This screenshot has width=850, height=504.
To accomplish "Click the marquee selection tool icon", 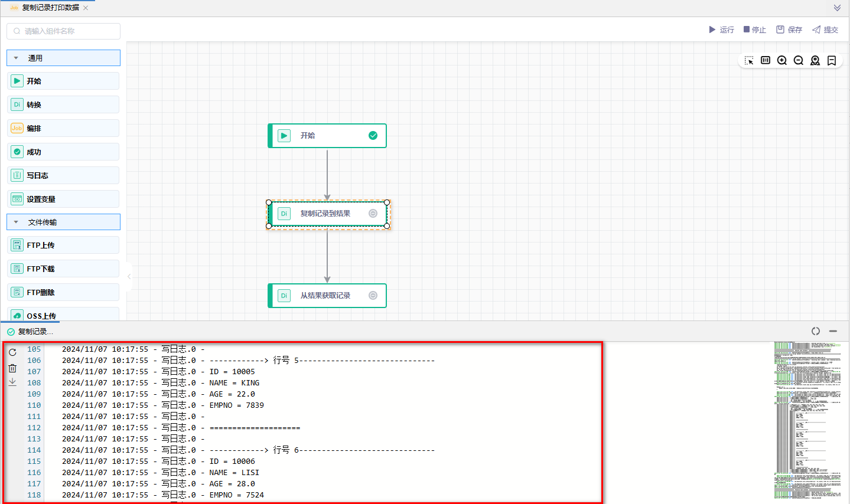I will coord(749,61).
